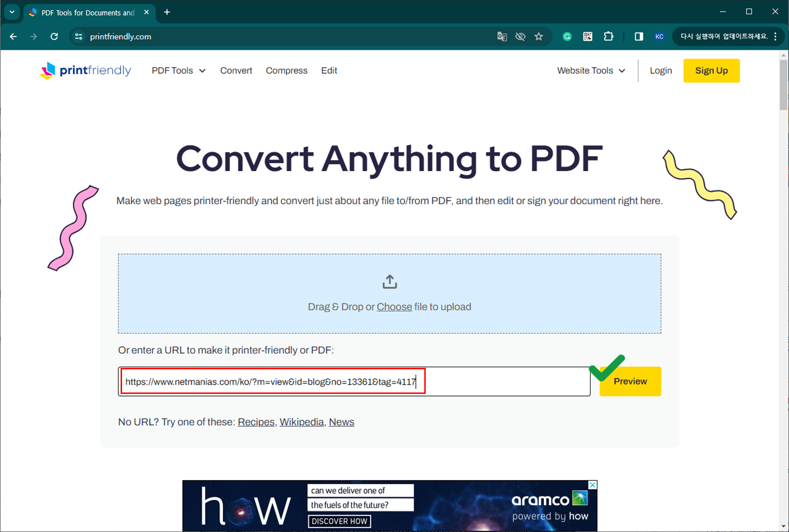Screen dimensions: 789x532
Task: Expand the Website Tools menu
Action: (x=591, y=70)
